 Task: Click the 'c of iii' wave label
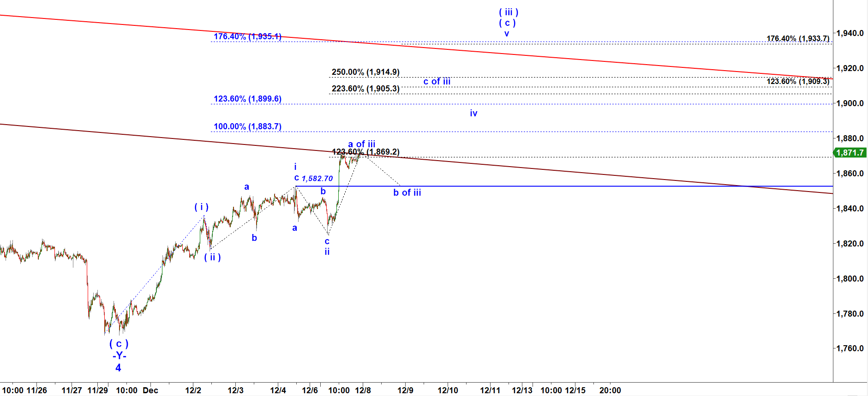tap(437, 82)
